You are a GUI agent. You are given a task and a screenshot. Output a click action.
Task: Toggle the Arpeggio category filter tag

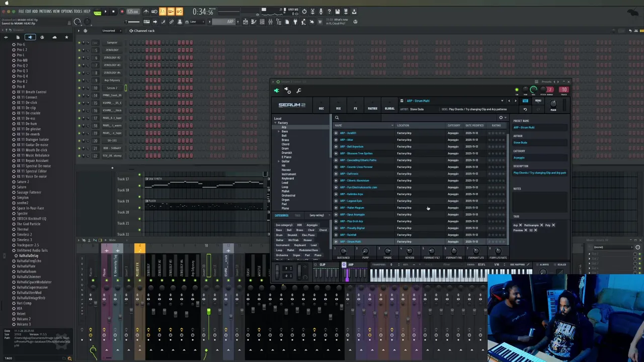(x=312, y=225)
